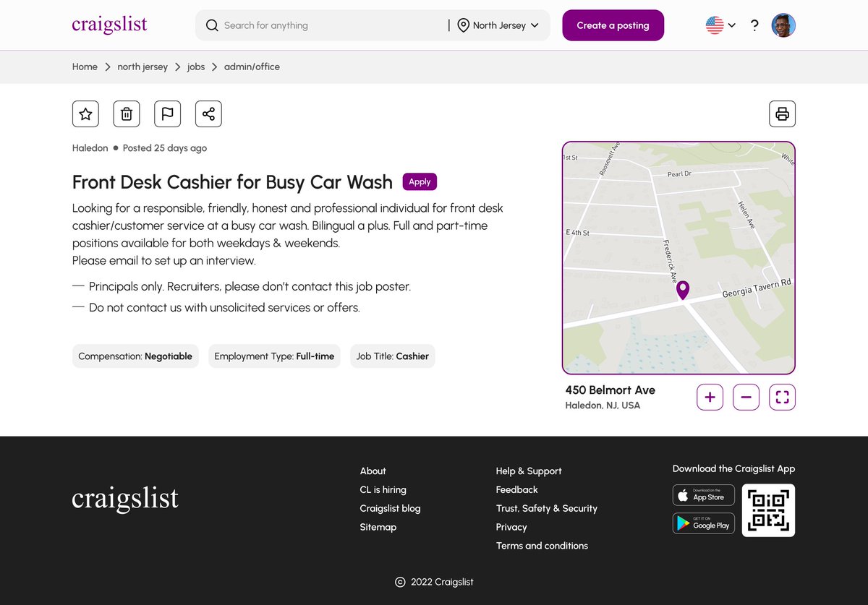Click the Employment Type: Full-time tag
This screenshot has height=605, width=868.
[274, 356]
